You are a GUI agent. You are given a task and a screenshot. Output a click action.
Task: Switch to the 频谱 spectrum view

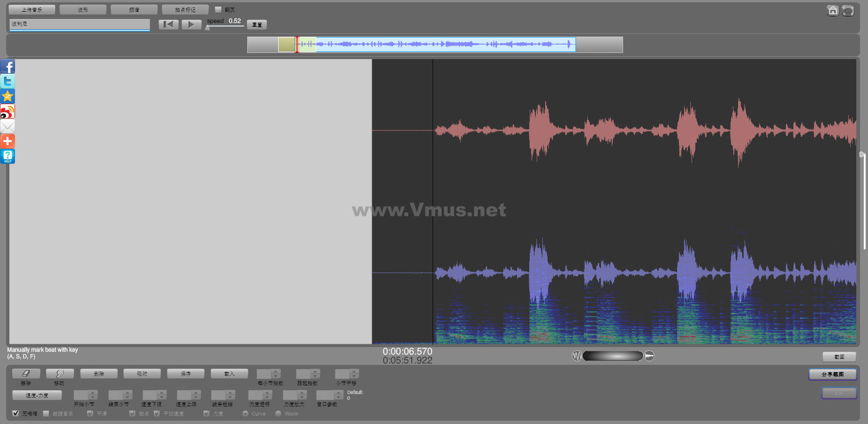click(134, 9)
